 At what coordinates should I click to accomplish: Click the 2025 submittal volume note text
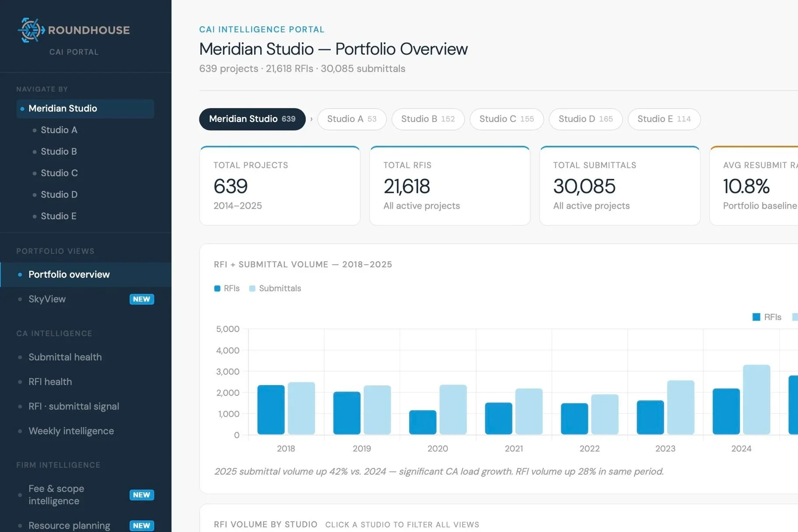tap(439, 471)
